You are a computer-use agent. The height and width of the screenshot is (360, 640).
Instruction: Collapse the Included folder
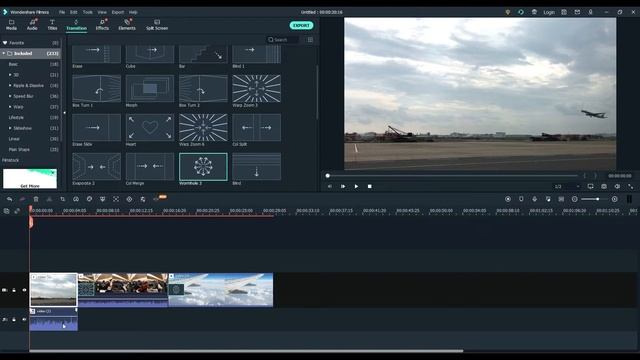[x=4, y=53]
